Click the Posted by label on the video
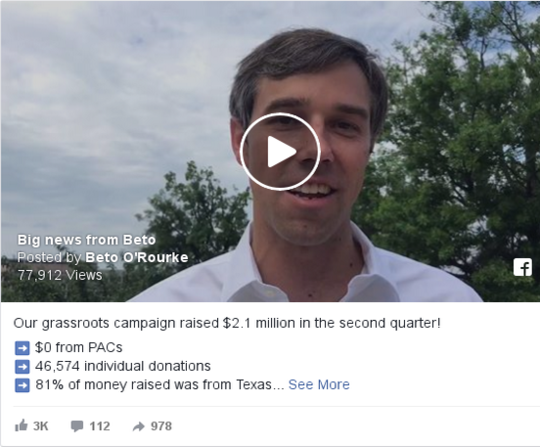The image size is (540, 447). click(49, 257)
